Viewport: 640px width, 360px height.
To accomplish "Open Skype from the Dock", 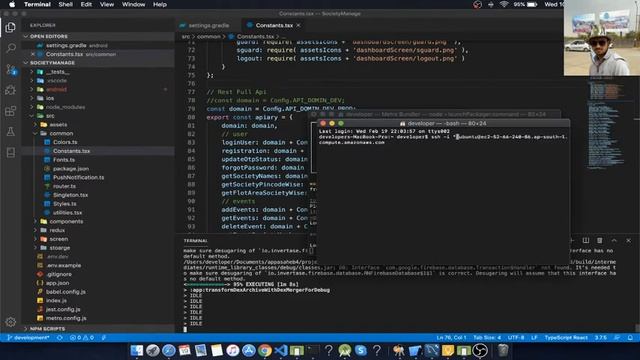I will point(361,350).
